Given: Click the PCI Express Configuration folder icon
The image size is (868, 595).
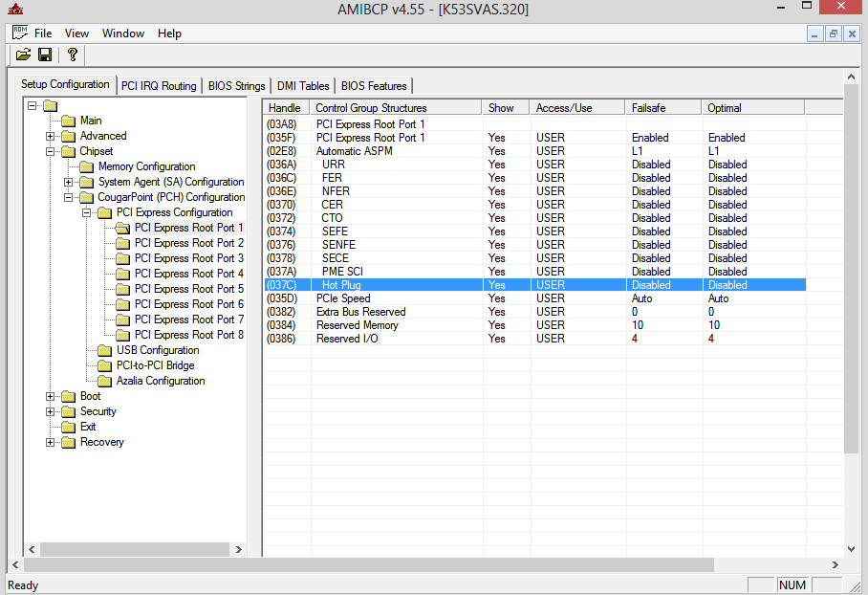Looking at the screenshot, I should coord(104,212).
